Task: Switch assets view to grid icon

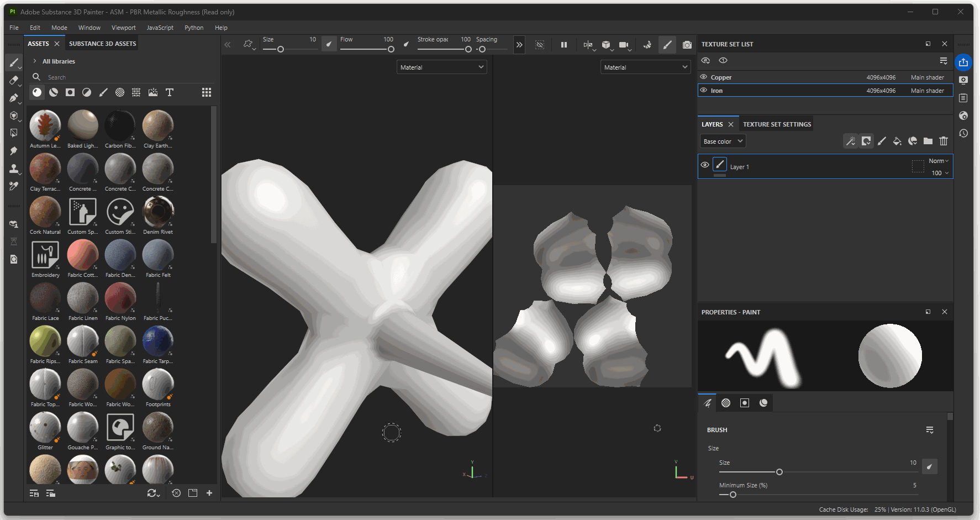Action: pyautogui.click(x=207, y=92)
